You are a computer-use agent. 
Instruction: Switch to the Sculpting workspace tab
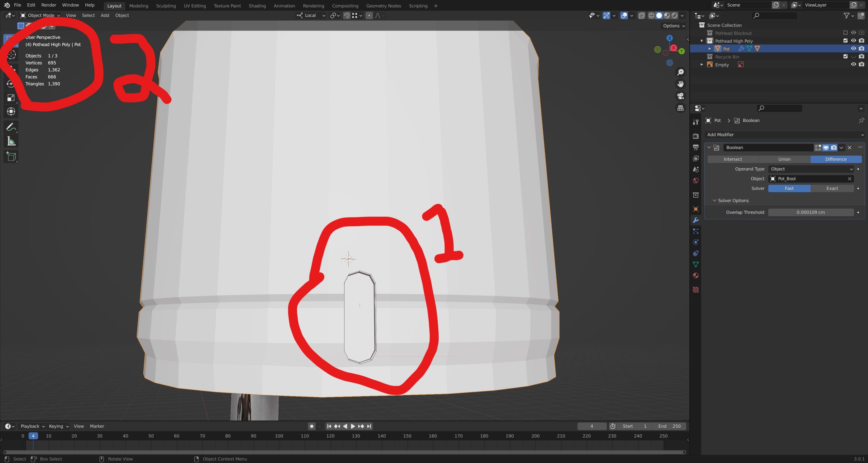coord(166,6)
